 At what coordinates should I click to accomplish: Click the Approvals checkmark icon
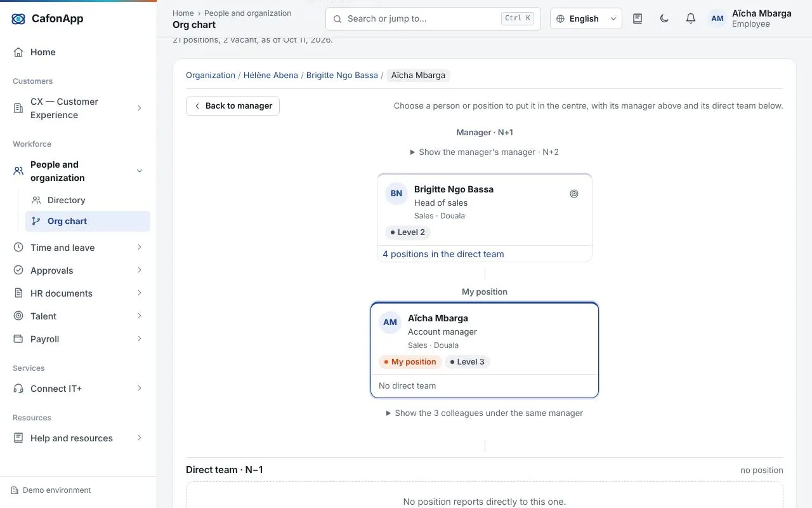click(18, 271)
